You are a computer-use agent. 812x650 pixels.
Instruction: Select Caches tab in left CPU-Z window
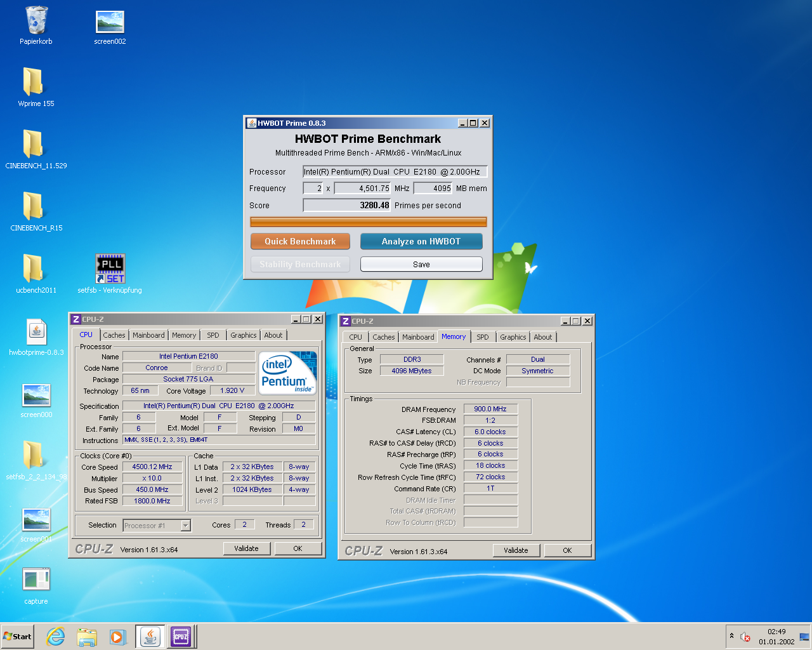[114, 335]
